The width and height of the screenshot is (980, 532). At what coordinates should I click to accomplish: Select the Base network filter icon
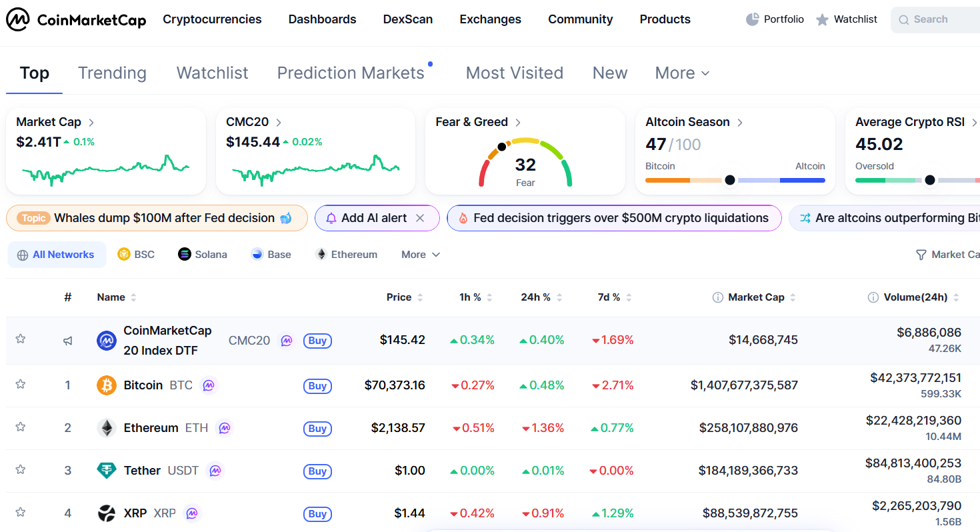[x=257, y=254]
